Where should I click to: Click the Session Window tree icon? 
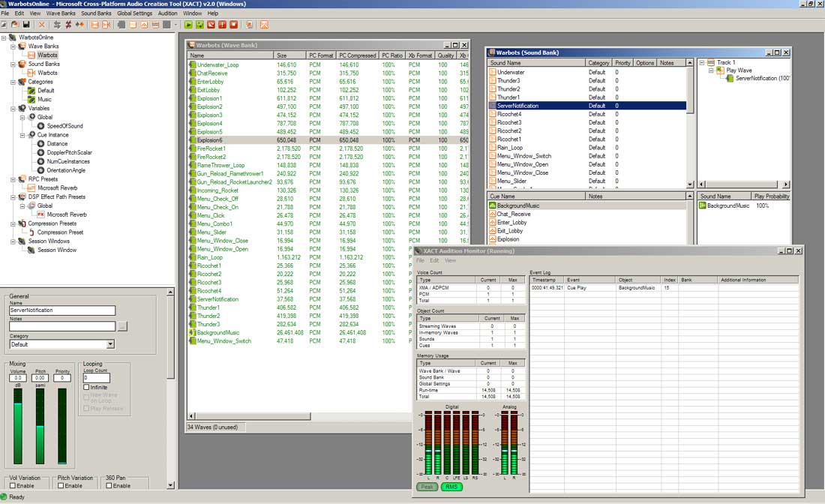tap(31, 250)
